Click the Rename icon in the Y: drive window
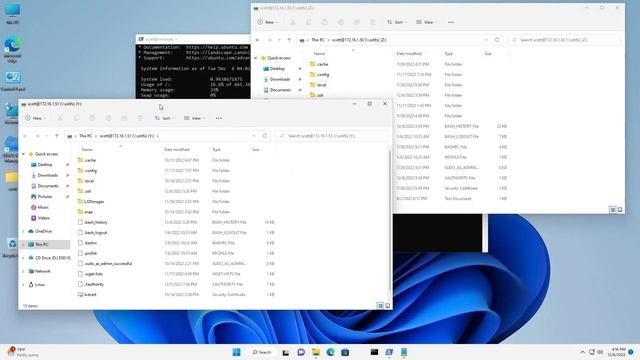This screenshot has height=360, width=640. click(108, 118)
